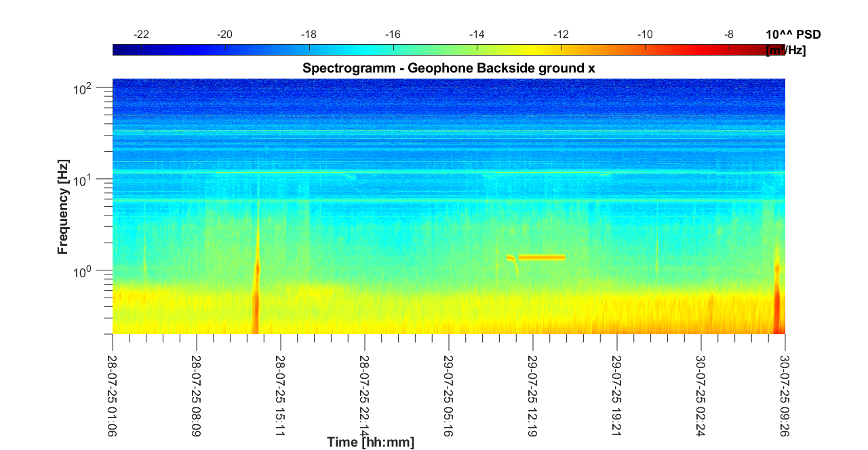Click the '-12' colorbar tick label
868x450 pixels.
click(561, 35)
